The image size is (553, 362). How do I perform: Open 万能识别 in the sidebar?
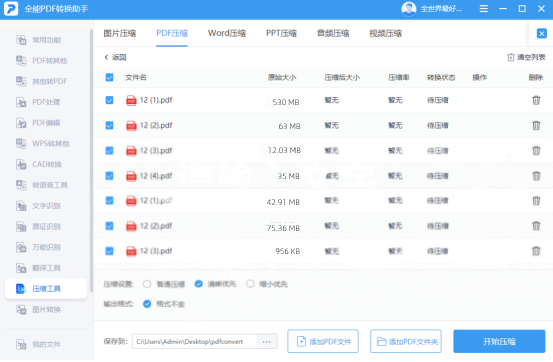point(39,247)
